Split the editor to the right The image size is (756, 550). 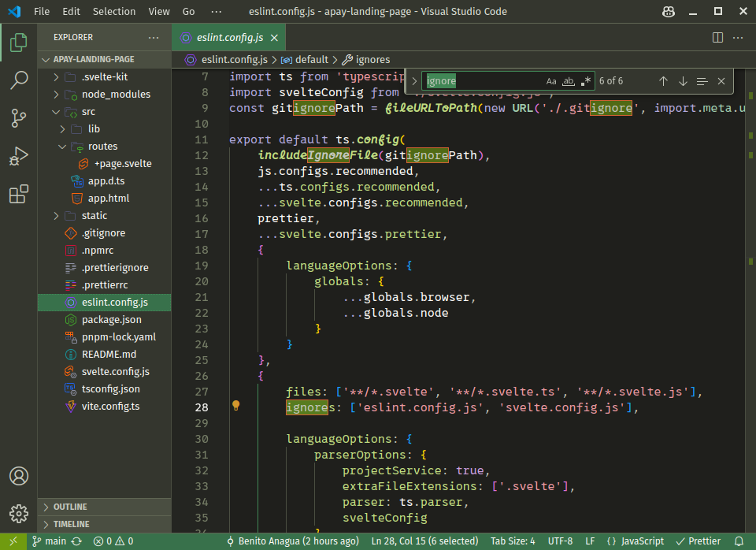point(717,38)
